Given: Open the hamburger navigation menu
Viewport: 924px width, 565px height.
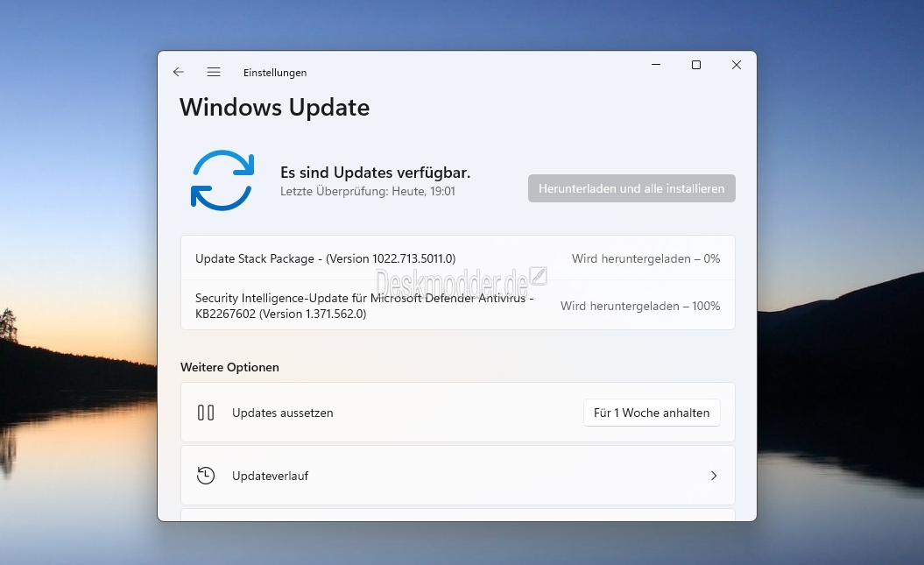Looking at the screenshot, I should 214,72.
